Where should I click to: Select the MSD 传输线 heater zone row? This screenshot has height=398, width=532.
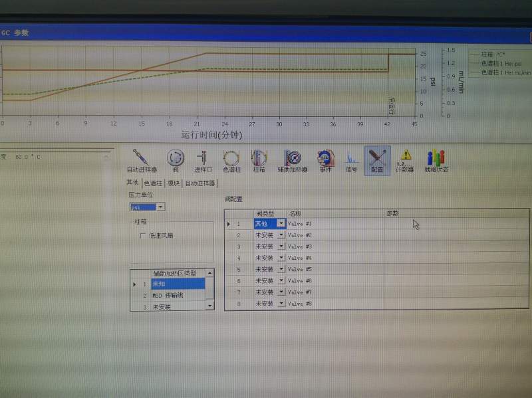(x=178, y=295)
